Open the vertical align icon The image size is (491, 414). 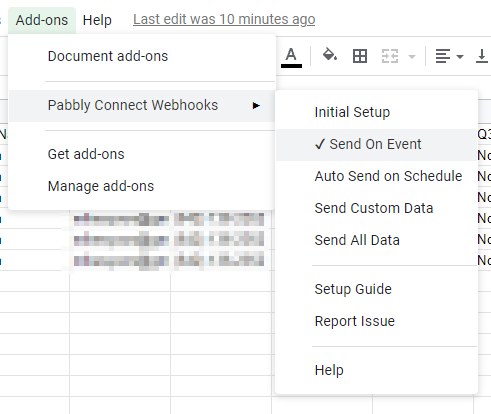tap(482, 56)
